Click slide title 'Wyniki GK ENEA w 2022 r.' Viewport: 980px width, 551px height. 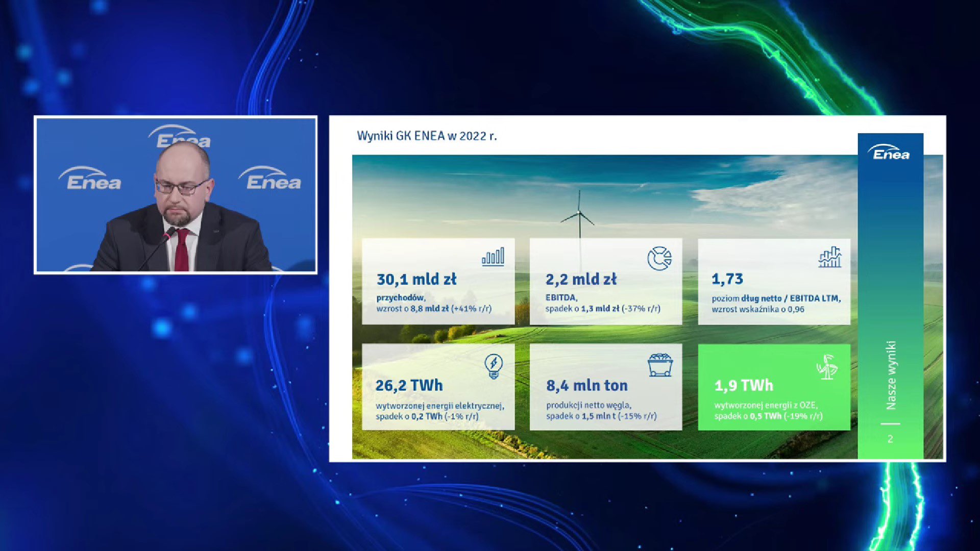pyautogui.click(x=427, y=136)
